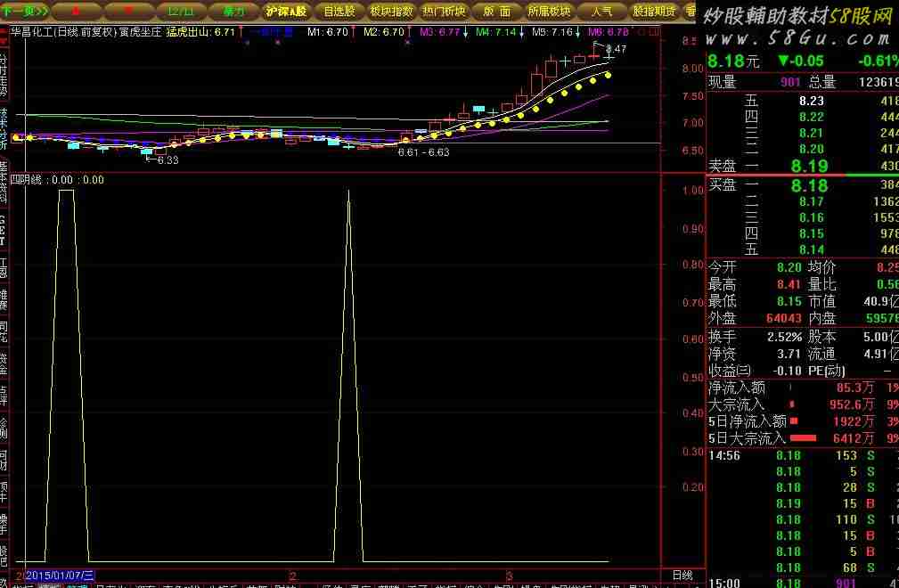Click the 下一页 next page button
The width and height of the screenshot is (899, 588).
[x=25, y=12]
